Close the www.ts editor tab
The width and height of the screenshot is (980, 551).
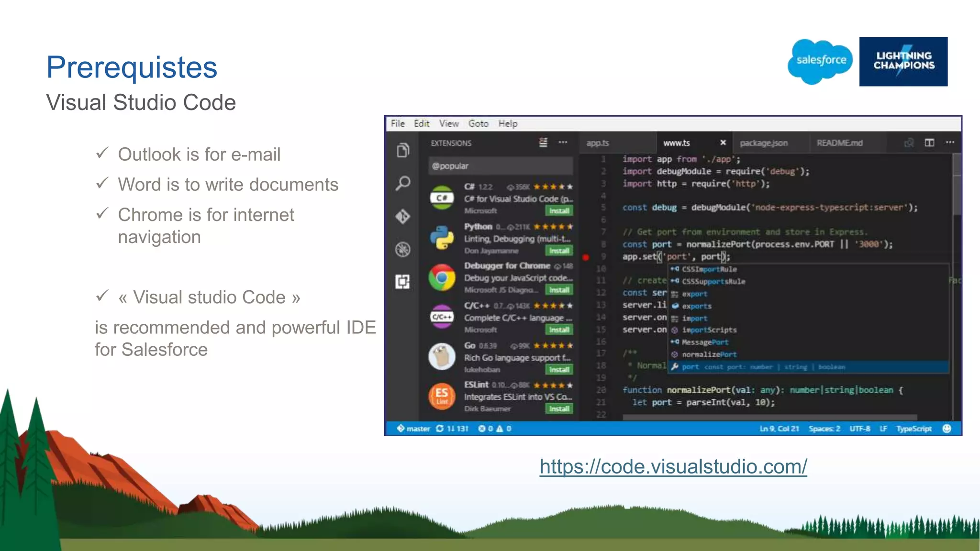pyautogui.click(x=723, y=143)
